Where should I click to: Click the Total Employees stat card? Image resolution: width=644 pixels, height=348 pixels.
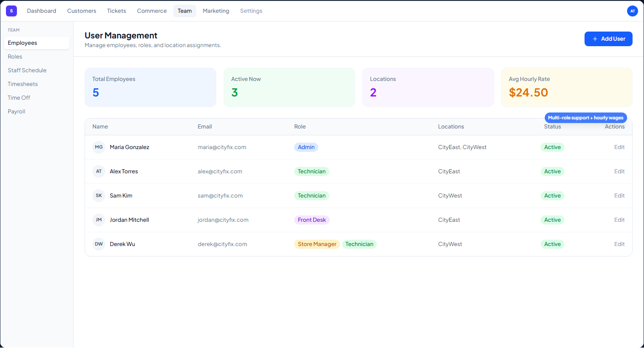point(150,87)
